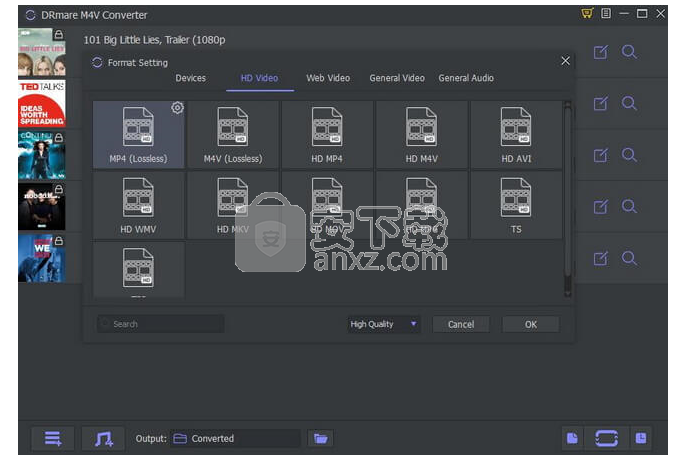Search icon for the TED Talks row
The height and width of the screenshot is (467, 687).
(x=629, y=104)
